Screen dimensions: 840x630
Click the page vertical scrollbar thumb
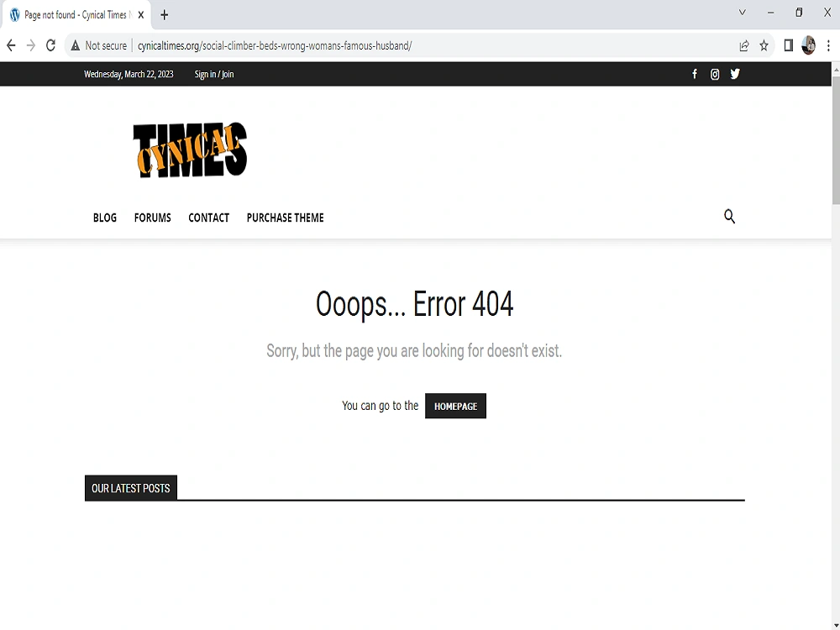coord(836,139)
